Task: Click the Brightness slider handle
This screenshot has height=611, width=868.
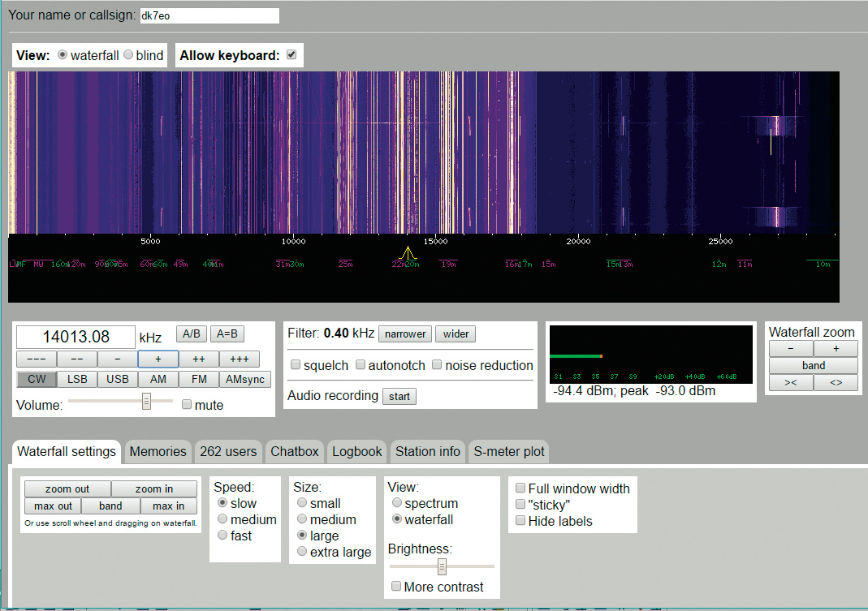Action: click(443, 566)
